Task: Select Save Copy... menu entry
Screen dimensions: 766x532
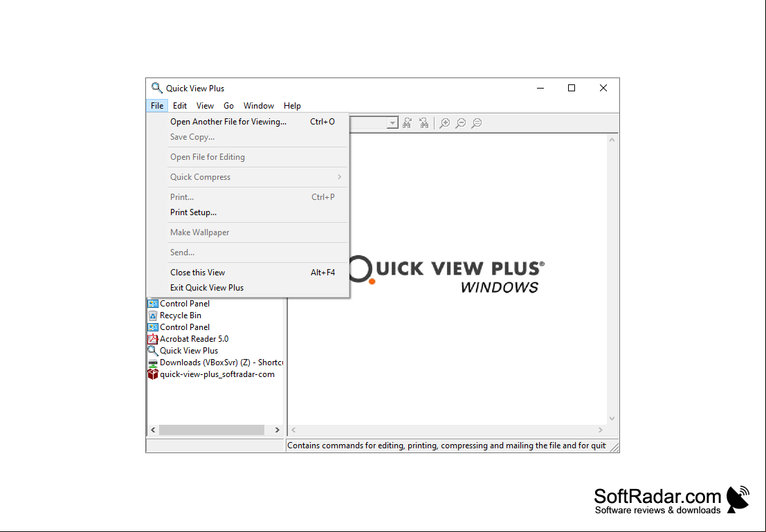Action: tap(248, 137)
